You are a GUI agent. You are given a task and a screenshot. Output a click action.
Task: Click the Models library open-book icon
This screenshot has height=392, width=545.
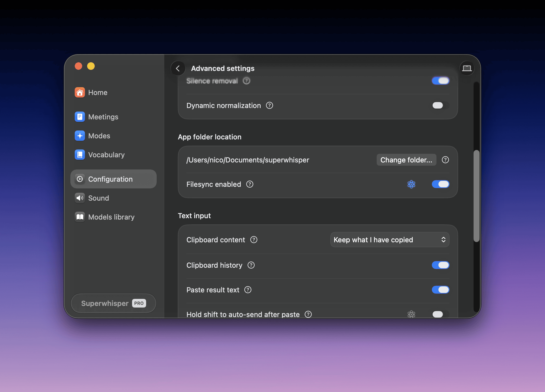(80, 217)
